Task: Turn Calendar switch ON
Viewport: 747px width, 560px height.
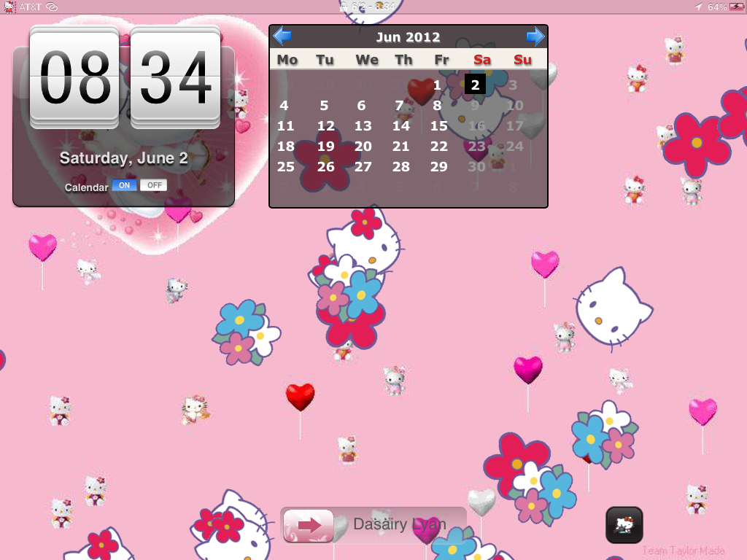Action: pyautogui.click(x=124, y=185)
